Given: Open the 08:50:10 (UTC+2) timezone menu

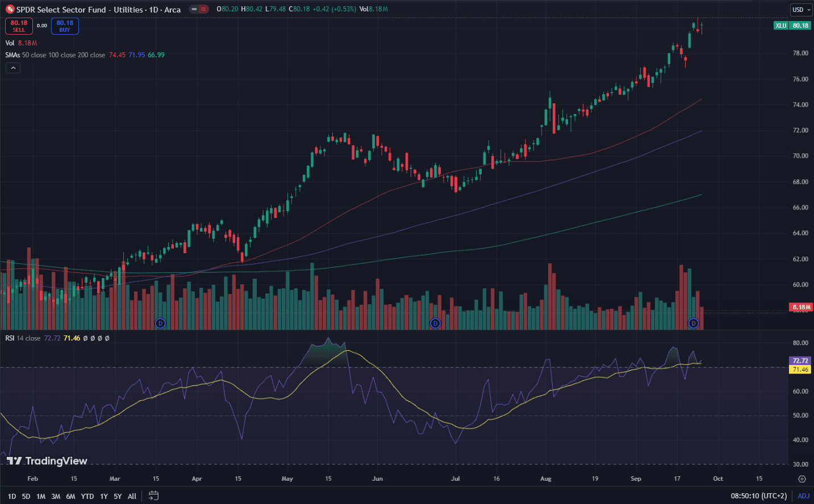Looking at the screenshot, I should pyautogui.click(x=759, y=496).
